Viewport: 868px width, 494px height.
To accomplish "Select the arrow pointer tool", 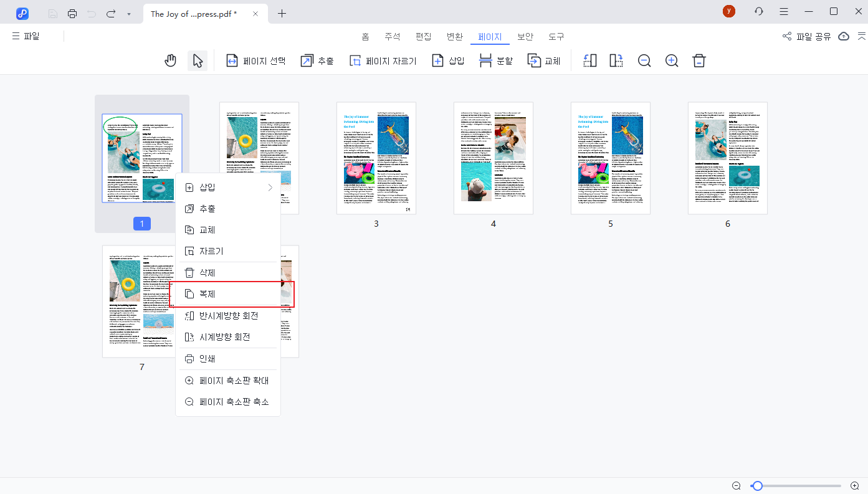I will (198, 60).
